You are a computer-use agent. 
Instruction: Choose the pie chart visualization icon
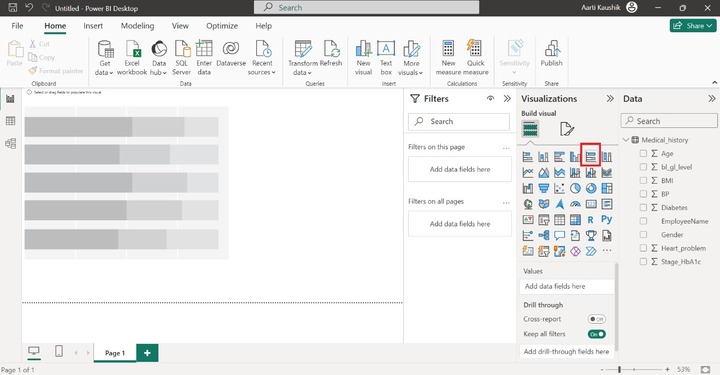(x=575, y=188)
